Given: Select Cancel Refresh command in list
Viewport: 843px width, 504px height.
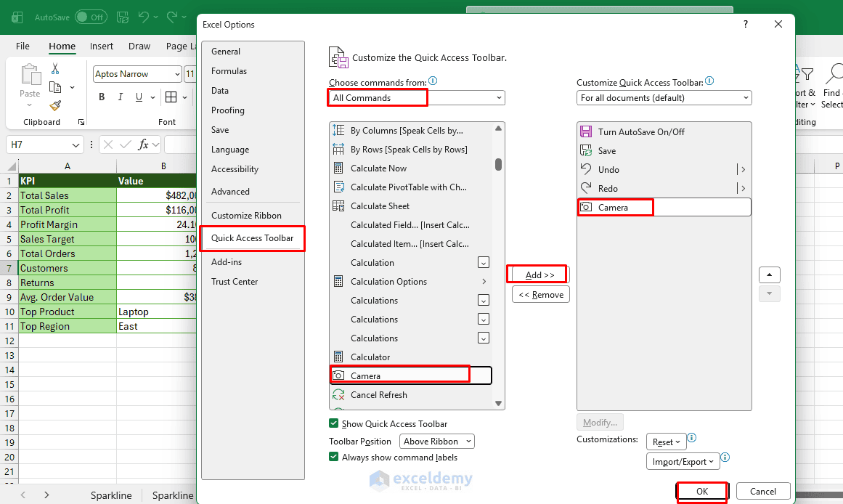Looking at the screenshot, I should pos(410,395).
